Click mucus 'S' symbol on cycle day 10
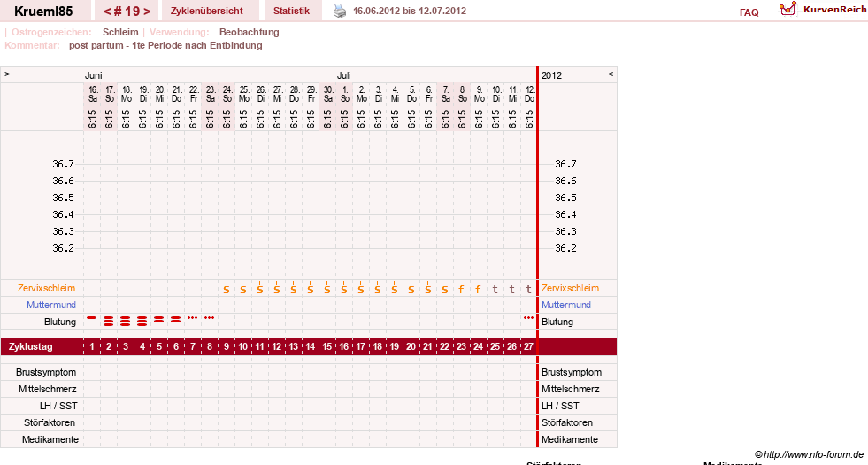This screenshot has height=465, width=868. [x=243, y=290]
